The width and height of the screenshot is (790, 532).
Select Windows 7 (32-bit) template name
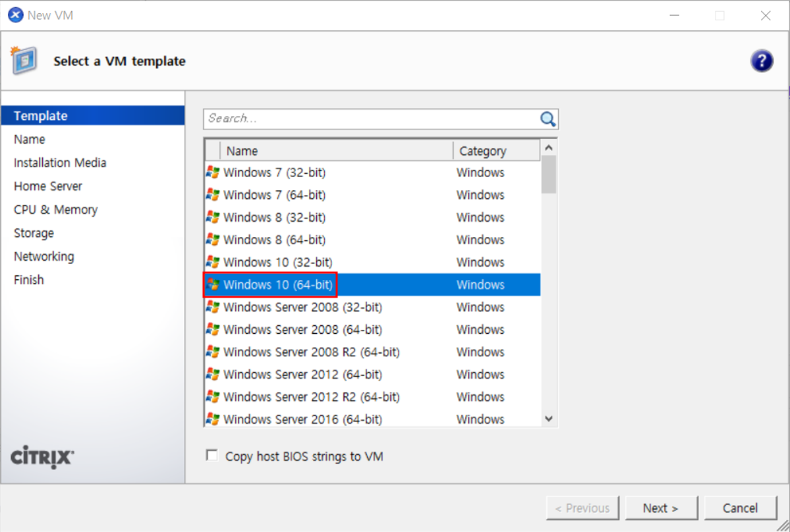pos(275,173)
